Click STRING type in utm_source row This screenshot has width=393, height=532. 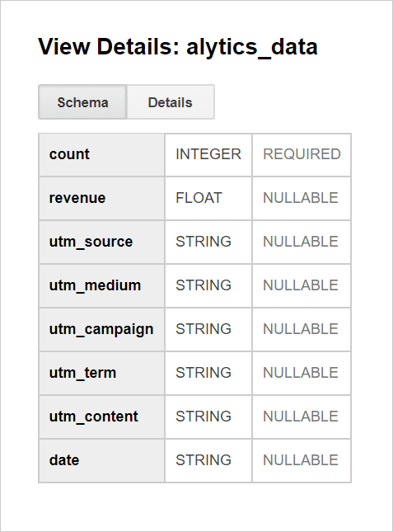[204, 242]
